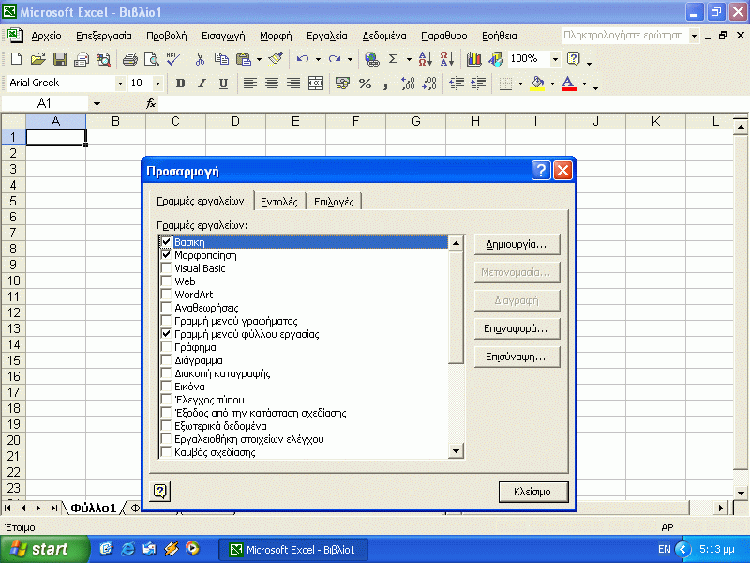Switch to the Εντολές tab
This screenshot has height=563, width=750.
[x=279, y=202]
